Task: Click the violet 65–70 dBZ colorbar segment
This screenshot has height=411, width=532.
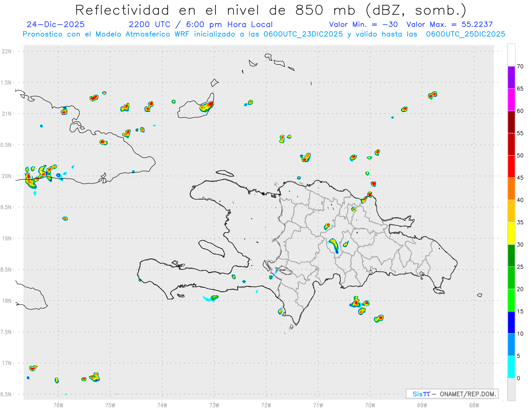Action: coord(511,78)
